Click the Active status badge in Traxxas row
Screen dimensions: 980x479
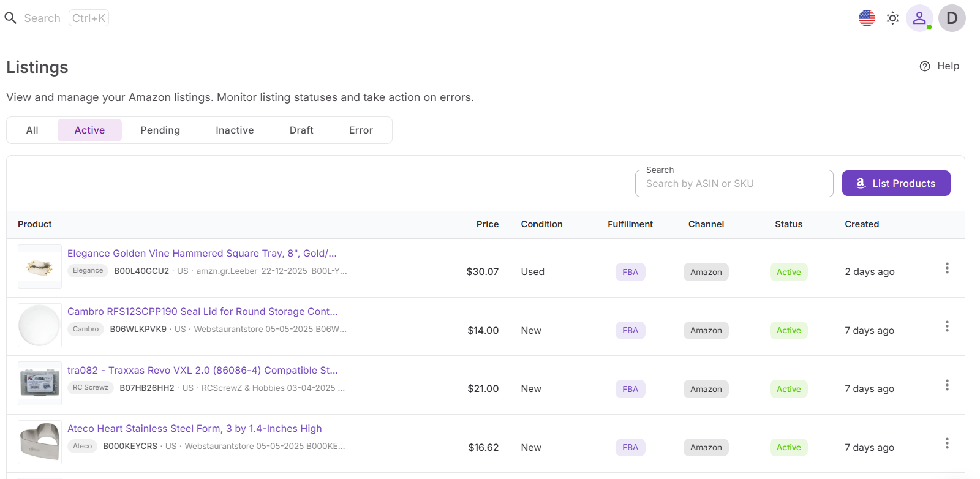pyautogui.click(x=789, y=389)
